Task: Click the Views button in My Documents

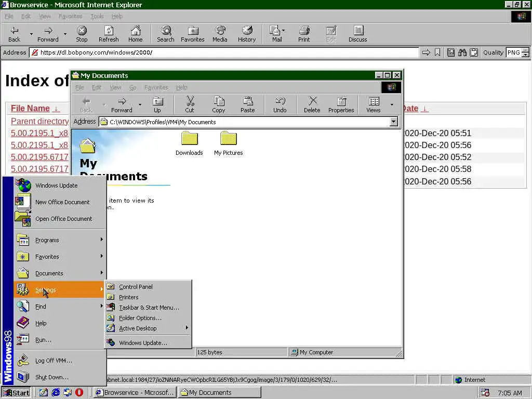Action: [374, 104]
